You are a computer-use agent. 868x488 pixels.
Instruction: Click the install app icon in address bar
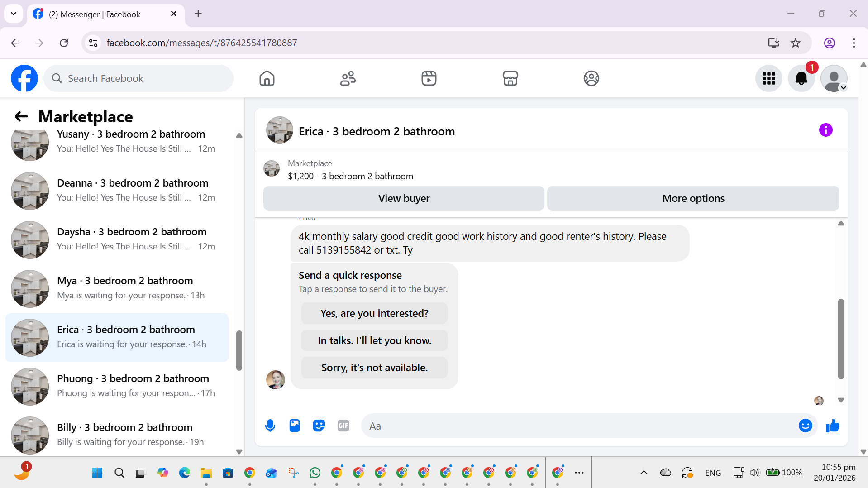[x=773, y=43]
